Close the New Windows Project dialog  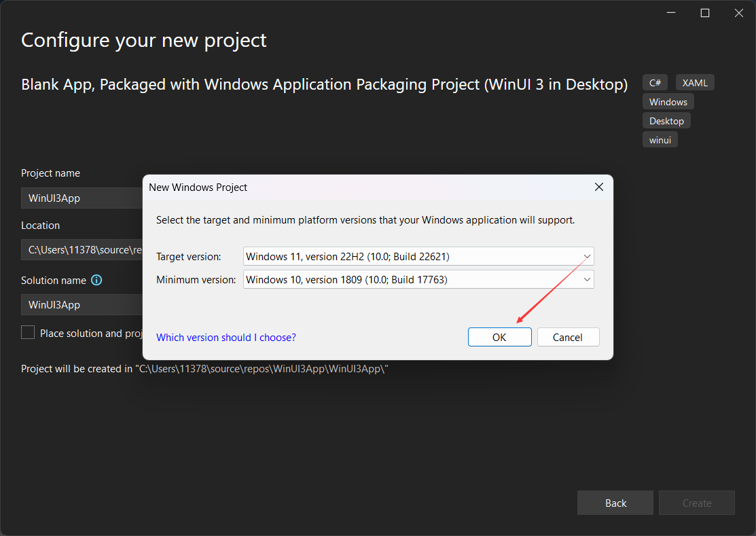[598, 187]
